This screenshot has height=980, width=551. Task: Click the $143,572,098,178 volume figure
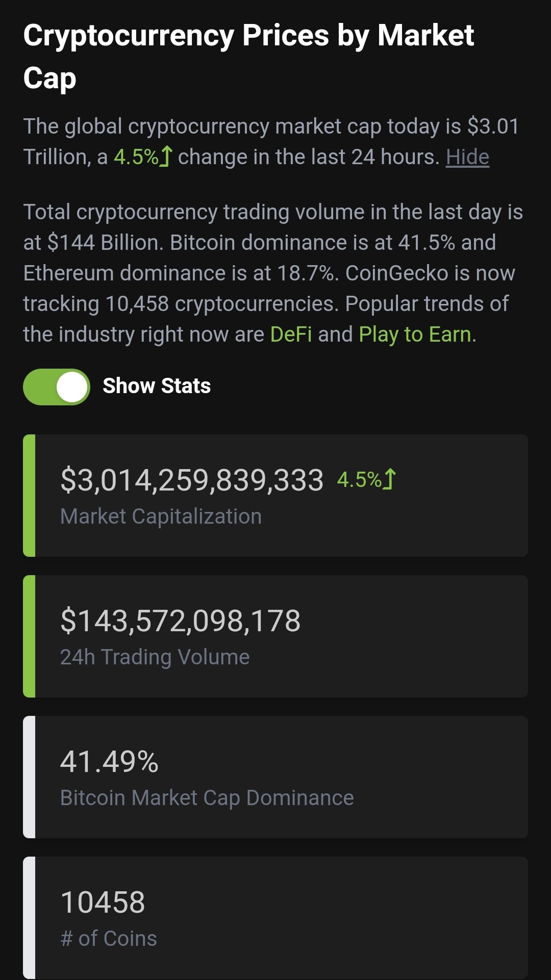(181, 621)
